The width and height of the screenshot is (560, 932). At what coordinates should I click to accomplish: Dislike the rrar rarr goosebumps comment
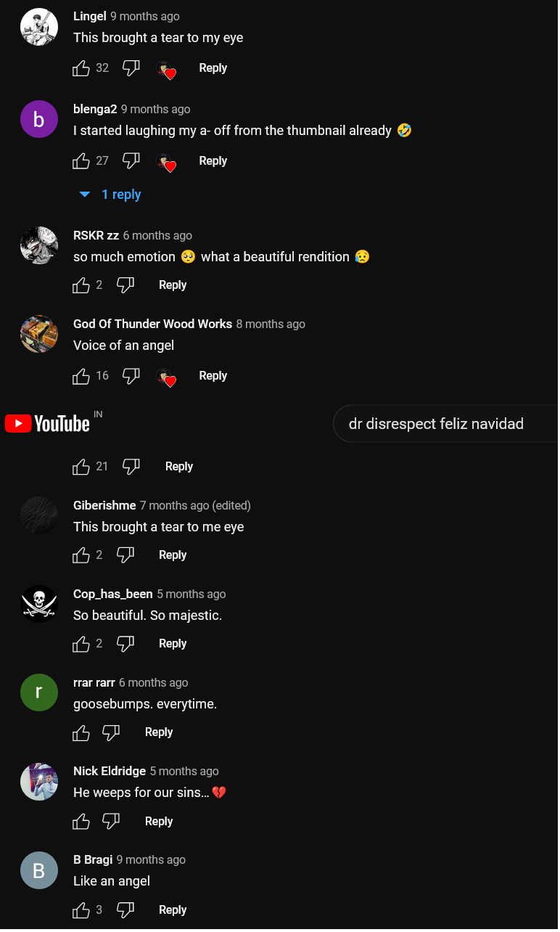(111, 732)
